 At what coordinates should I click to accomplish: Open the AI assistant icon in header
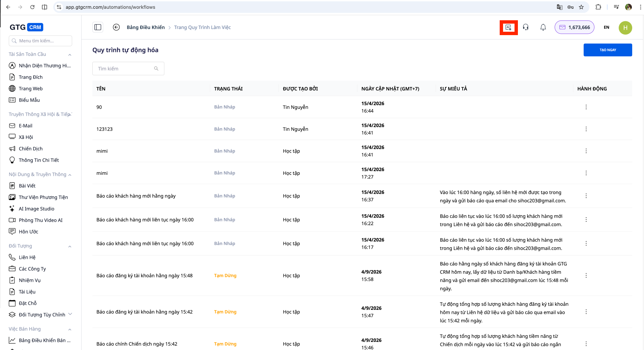coord(508,27)
